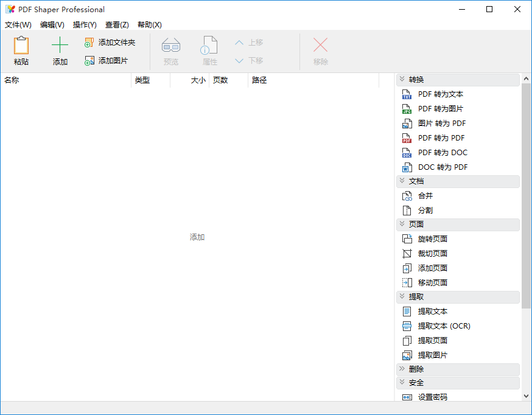Viewport: 532px width, 415px height.
Task: Click the 名称 column header
Action: point(66,80)
